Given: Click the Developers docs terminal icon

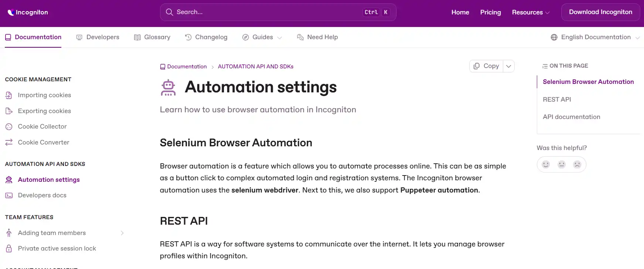Looking at the screenshot, I should [9, 195].
